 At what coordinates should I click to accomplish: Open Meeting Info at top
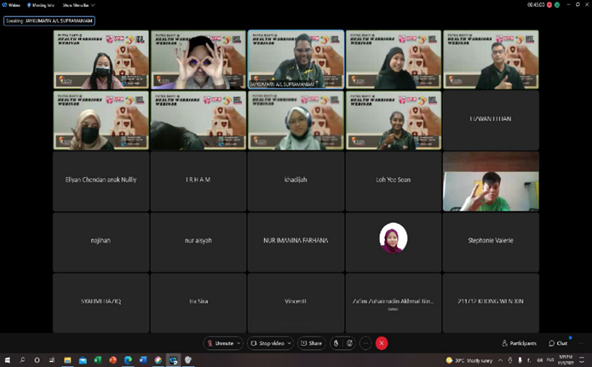pos(41,5)
